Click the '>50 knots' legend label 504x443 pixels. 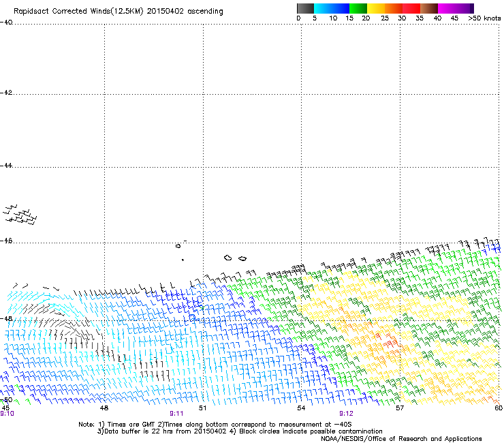pyautogui.click(x=484, y=18)
